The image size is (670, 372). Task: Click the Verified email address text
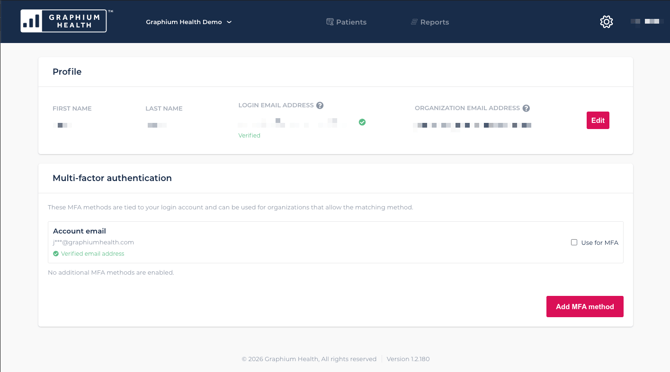point(92,254)
